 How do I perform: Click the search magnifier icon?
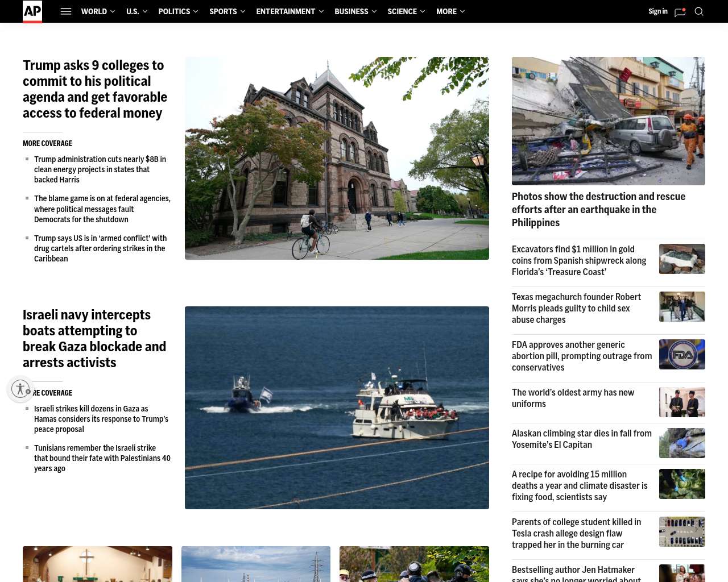tap(699, 11)
